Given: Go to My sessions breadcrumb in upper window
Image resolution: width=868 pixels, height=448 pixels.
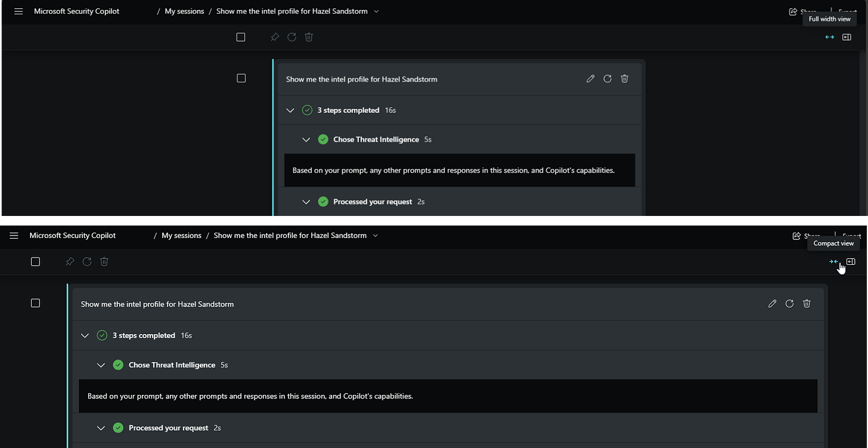Looking at the screenshot, I should coord(184,11).
